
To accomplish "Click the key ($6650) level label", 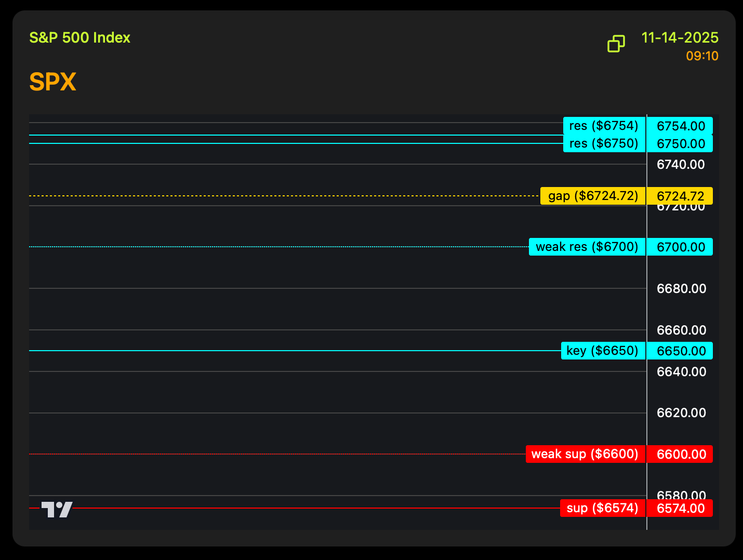I will click(x=603, y=351).
